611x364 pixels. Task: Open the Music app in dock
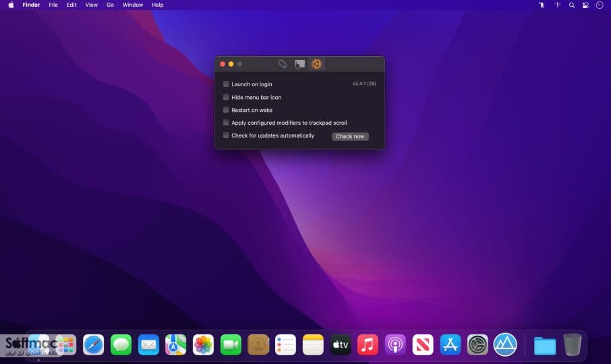[368, 344]
